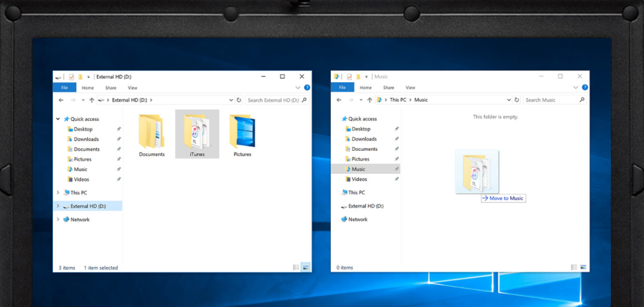Refresh the External HD window address bar

tap(239, 100)
